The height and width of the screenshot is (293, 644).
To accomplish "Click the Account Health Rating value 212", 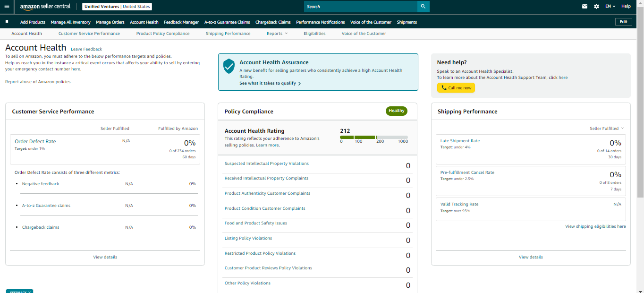I will coord(345,131).
